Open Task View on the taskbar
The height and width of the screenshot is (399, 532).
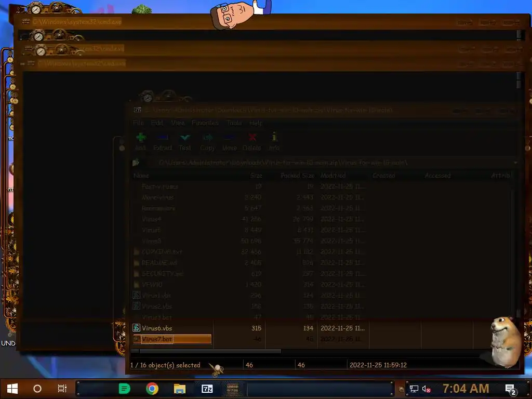point(62,389)
